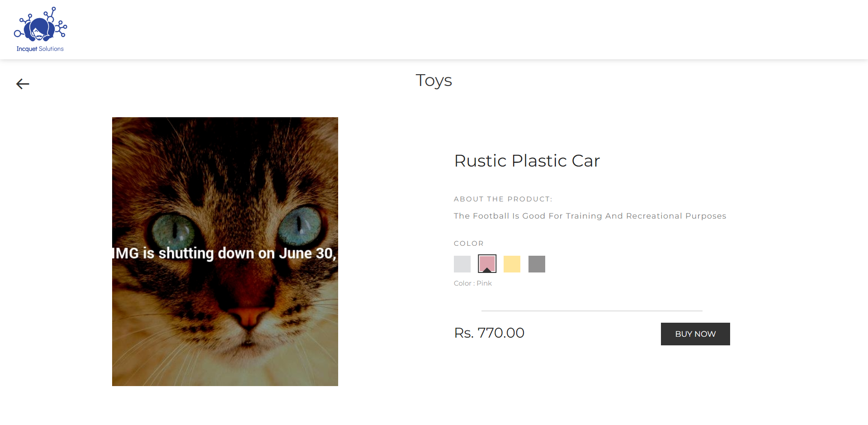Click the Buy Now button
The image size is (868, 425).
point(695,334)
